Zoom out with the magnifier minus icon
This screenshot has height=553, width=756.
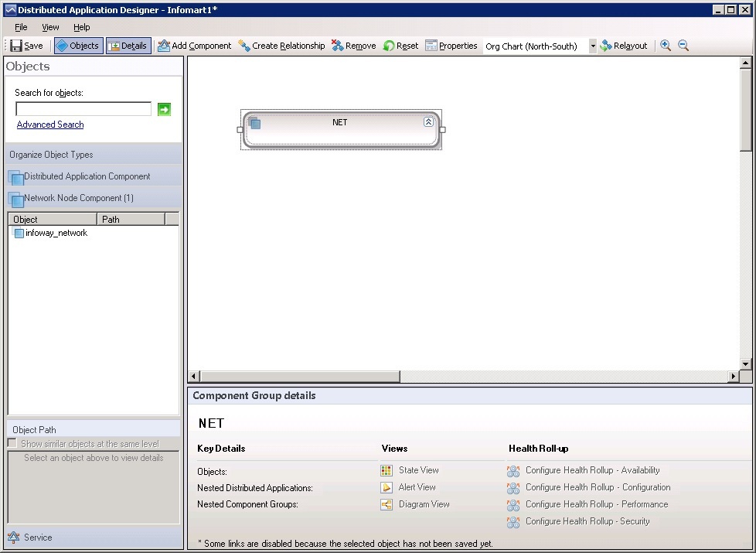683,46
